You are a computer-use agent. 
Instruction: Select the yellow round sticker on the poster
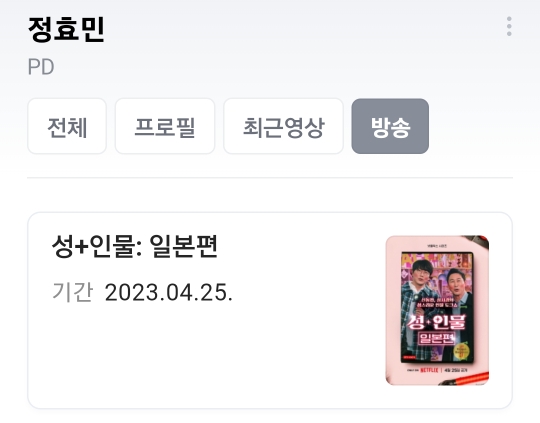click(462, 352)
